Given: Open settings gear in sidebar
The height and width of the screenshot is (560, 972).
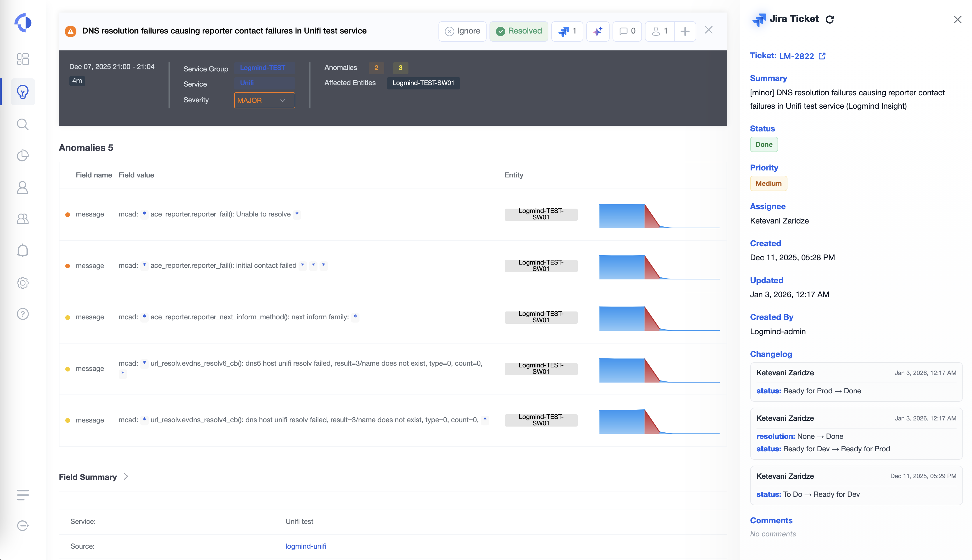Looking at the screenshot, I should point(23,283).
